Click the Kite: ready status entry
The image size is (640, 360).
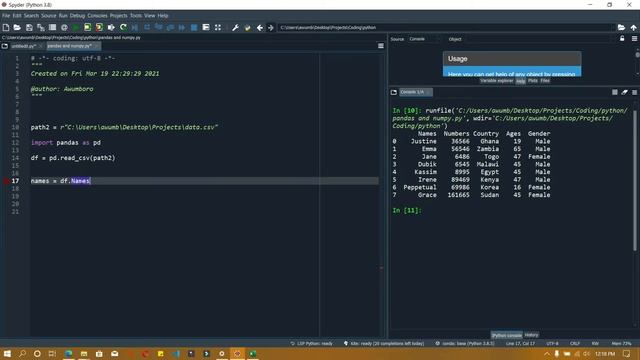(x=384, y=344)
